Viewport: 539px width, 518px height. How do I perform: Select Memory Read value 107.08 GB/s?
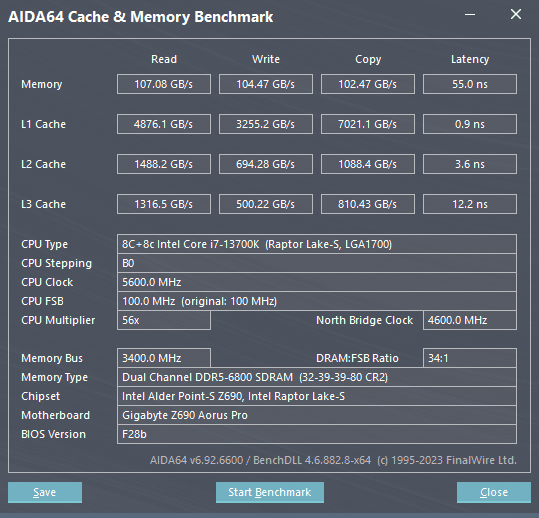[x=164, y=84]
